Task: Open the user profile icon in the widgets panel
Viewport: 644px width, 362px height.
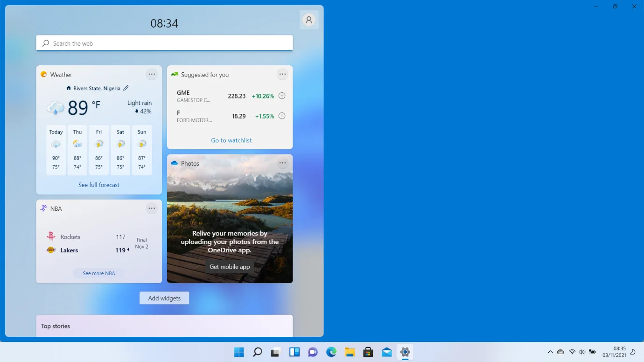Action: click(x=308, y=20)
